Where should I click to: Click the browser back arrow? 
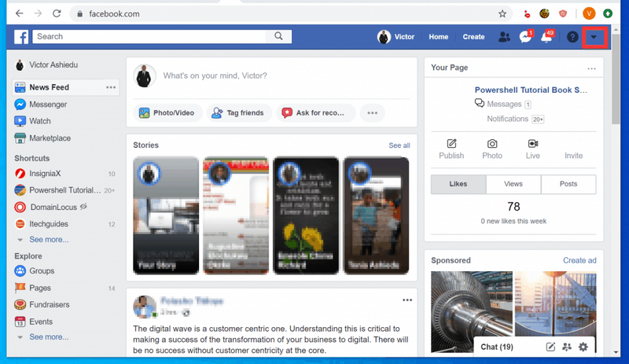coord(19,13)
